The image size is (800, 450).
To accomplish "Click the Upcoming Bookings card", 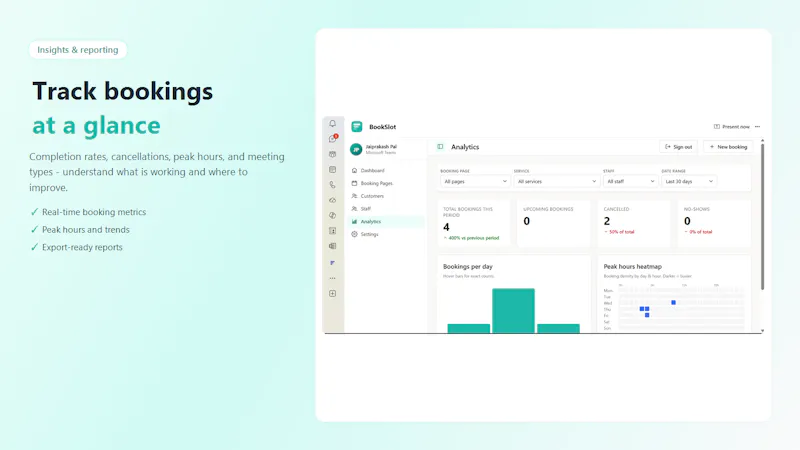I will coord(554,224).
